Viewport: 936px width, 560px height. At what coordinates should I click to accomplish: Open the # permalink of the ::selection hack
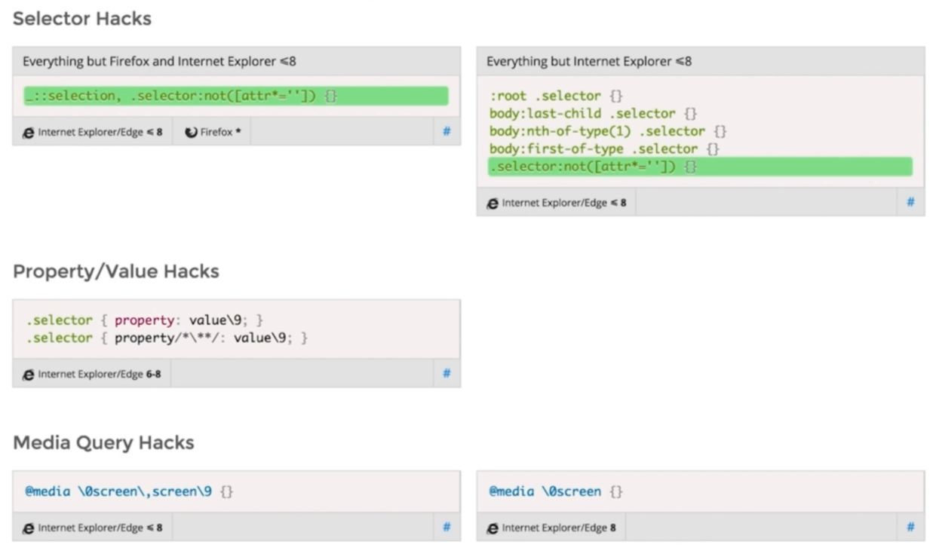[x=447, y=131]
